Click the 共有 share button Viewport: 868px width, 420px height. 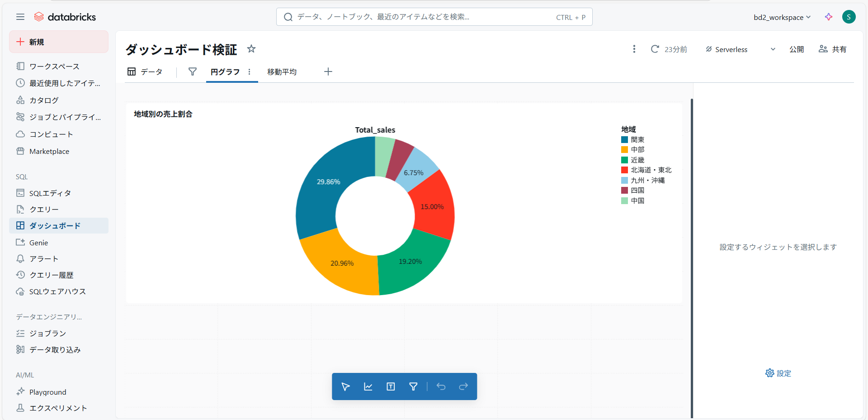pyautogui.click(x=833, y=49)
